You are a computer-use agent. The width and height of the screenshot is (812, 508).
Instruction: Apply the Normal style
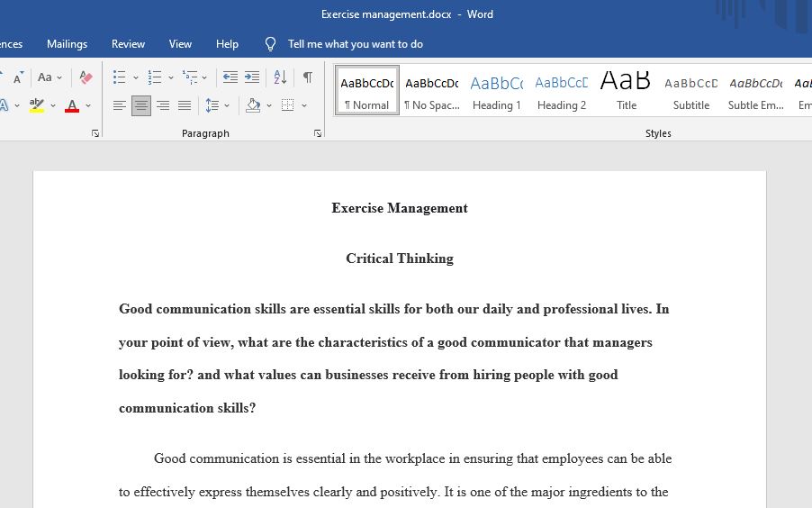click(366, 90)
